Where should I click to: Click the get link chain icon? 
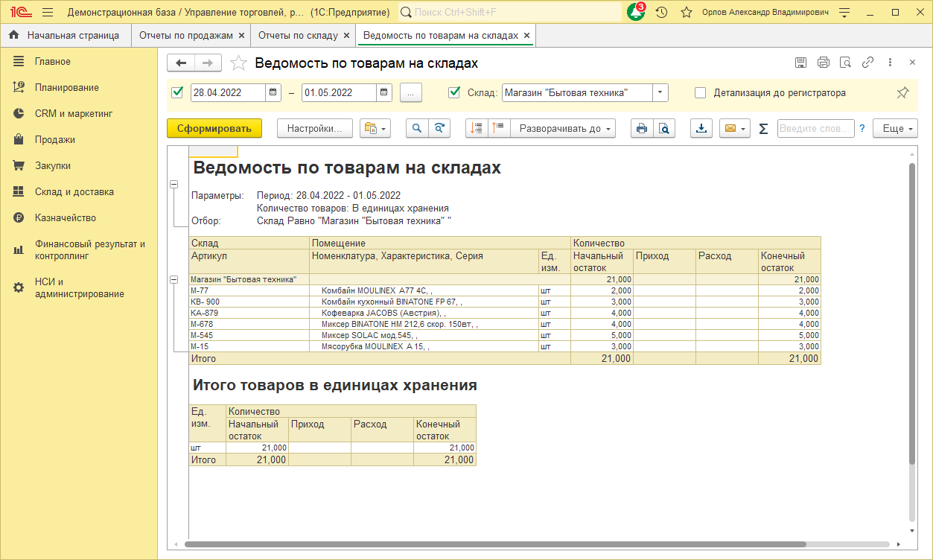867,63
